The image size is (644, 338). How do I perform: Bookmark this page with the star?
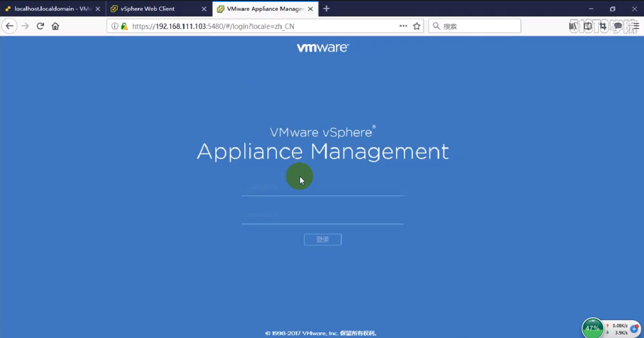point(417,26)
